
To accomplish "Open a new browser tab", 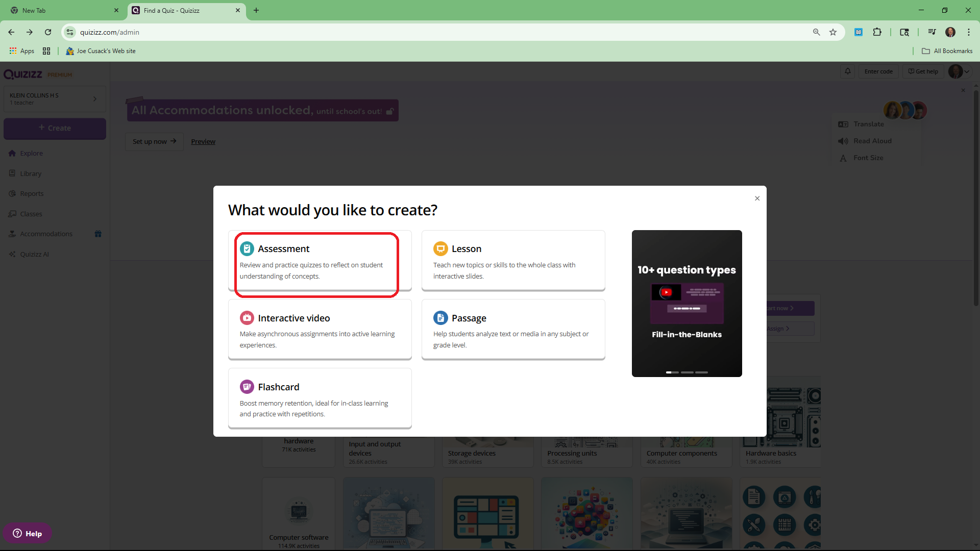I will [256, 10].
